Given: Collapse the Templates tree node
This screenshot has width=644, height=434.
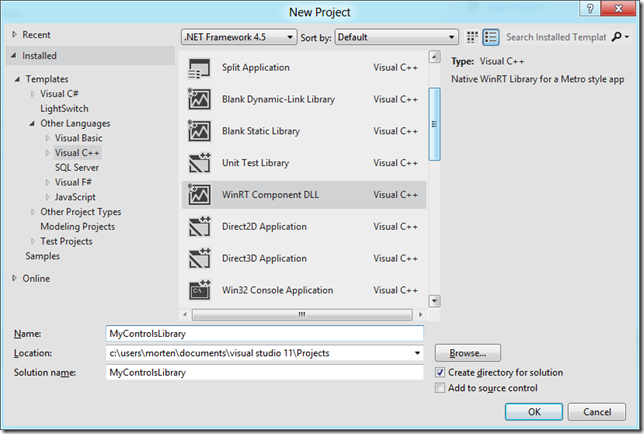Looking at the screenshot, I should pyautogui.click(x=17, y=79).
